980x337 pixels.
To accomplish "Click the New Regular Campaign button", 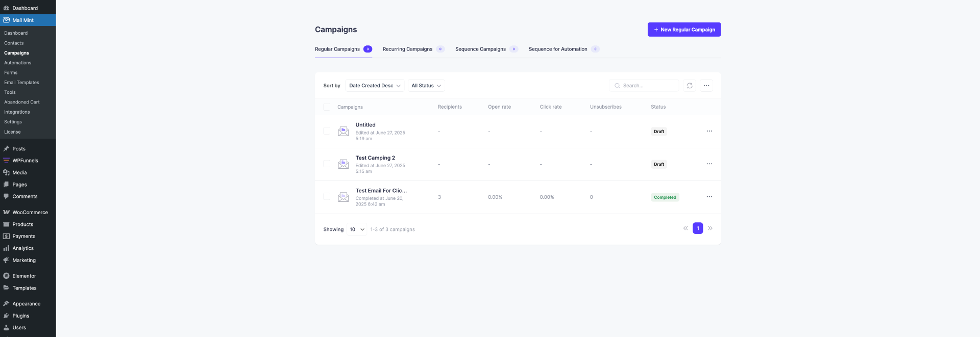I will point(684,30).
